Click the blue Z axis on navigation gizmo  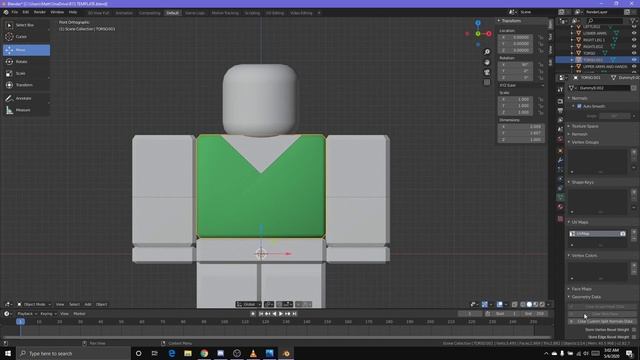(478, 23)
